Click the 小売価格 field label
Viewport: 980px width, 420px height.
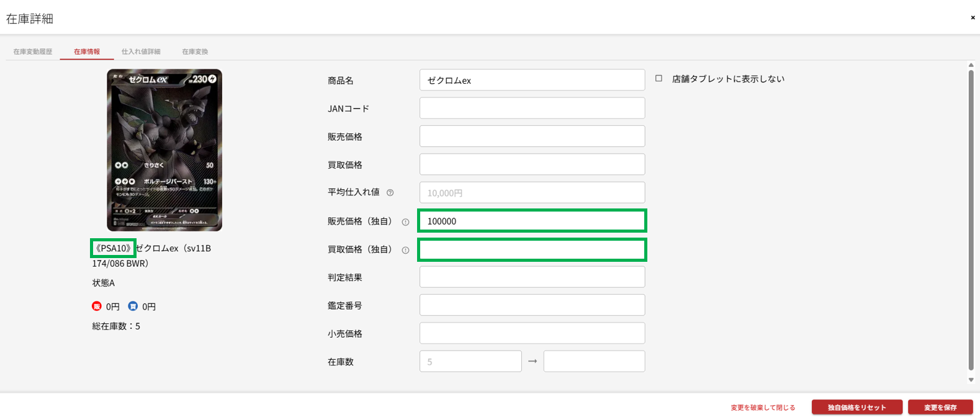point(345,334)
